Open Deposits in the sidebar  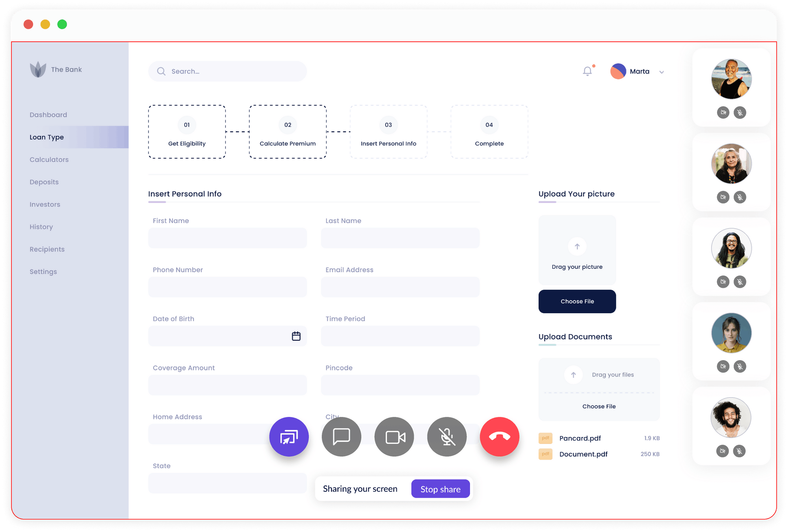[x=44, y=182]
